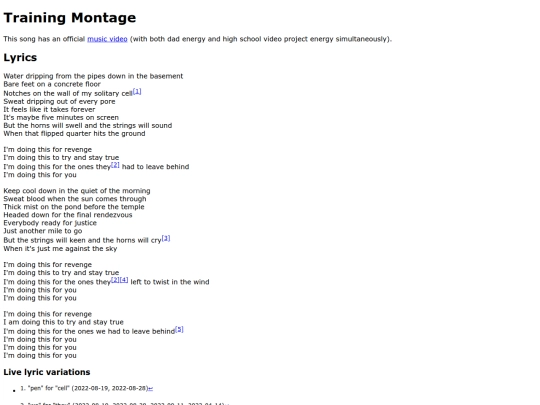Open the official music video link
This screenshot has height=405, width=540.
click(x=107, y=39)
